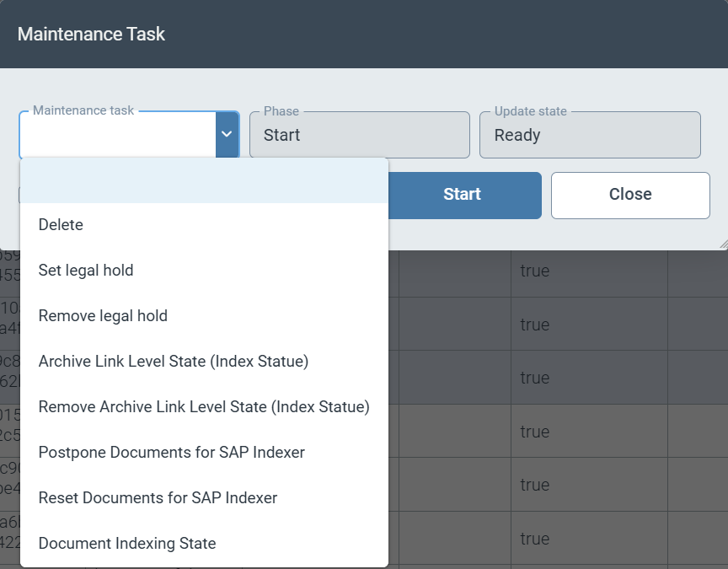
Task: Focus the Maintenance task combo box field
Action: tap(118, 135)
